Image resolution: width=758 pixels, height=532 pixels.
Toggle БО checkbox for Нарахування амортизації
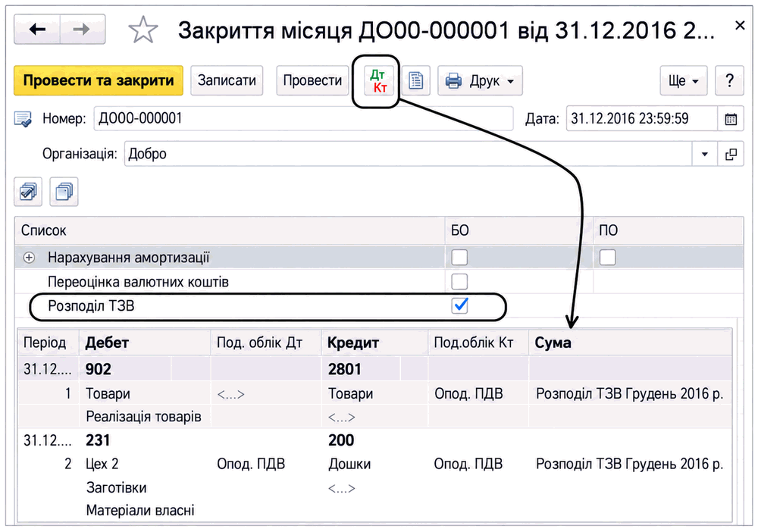(459, 257)
